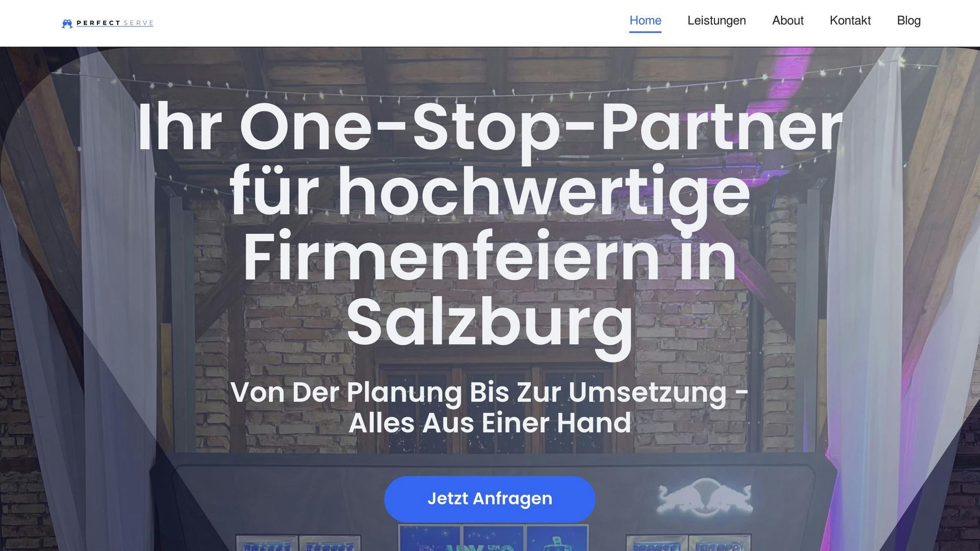
Task: Click the subheading Von Der Planung Bis Zur Umsetzung
Action: (490, 408)
